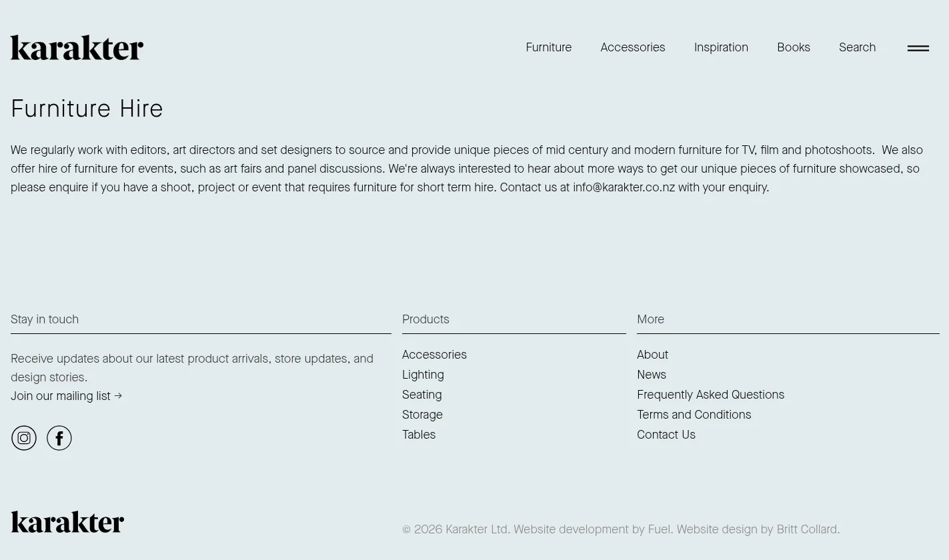The image size is (949, 560).
Task: Click the Karakter logo in footer
Action: tap(67, 522)
